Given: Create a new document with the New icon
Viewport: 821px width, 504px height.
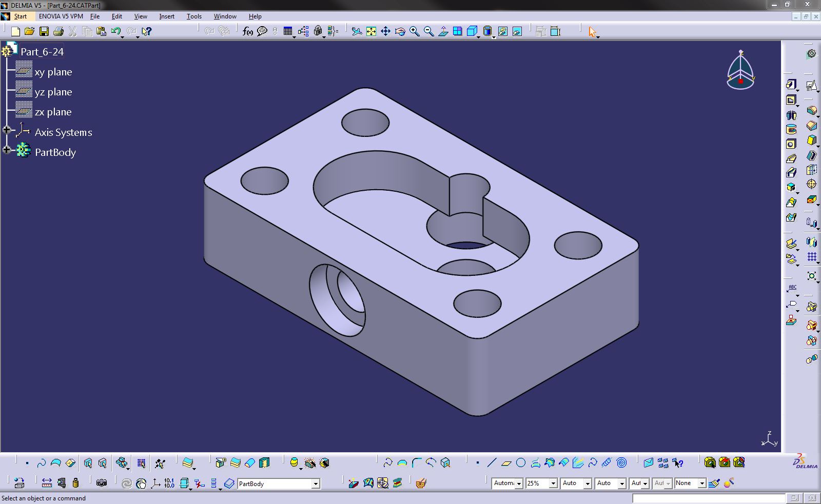Looking at the screenshot, I should [x=15, y=31].
